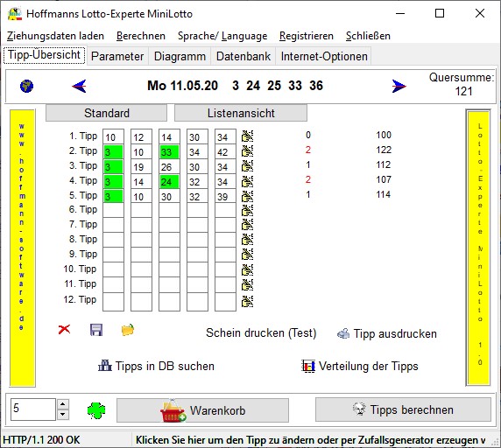501x448 pixels.
Task: Click the green clover lucky icon
Action: [96, 410]
